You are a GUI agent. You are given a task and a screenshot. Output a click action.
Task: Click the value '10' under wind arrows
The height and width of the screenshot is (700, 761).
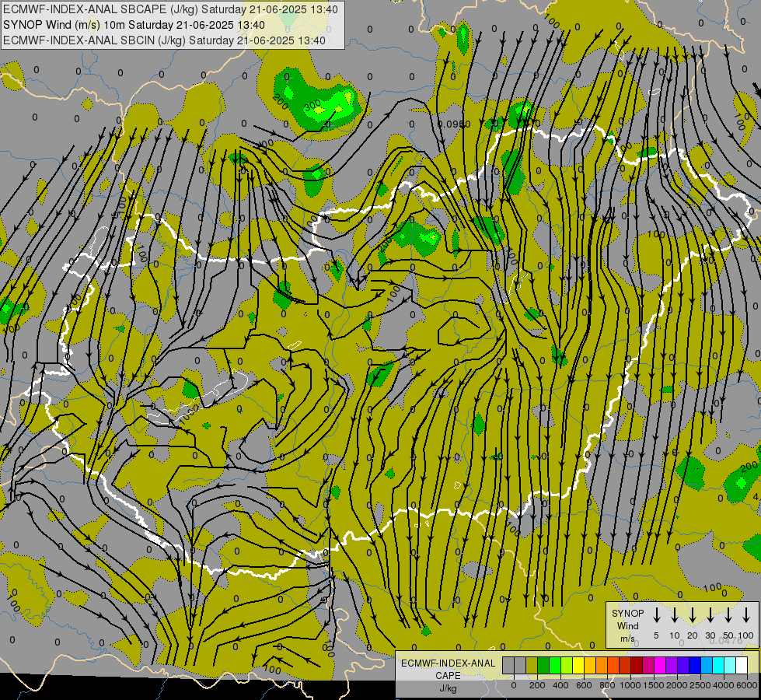(674, 635)
